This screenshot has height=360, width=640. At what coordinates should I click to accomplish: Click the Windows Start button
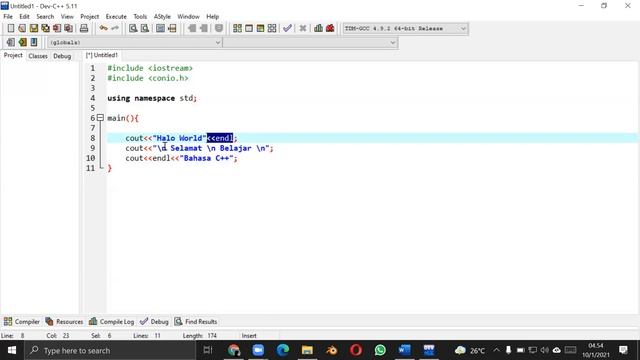tap(12, 350)
